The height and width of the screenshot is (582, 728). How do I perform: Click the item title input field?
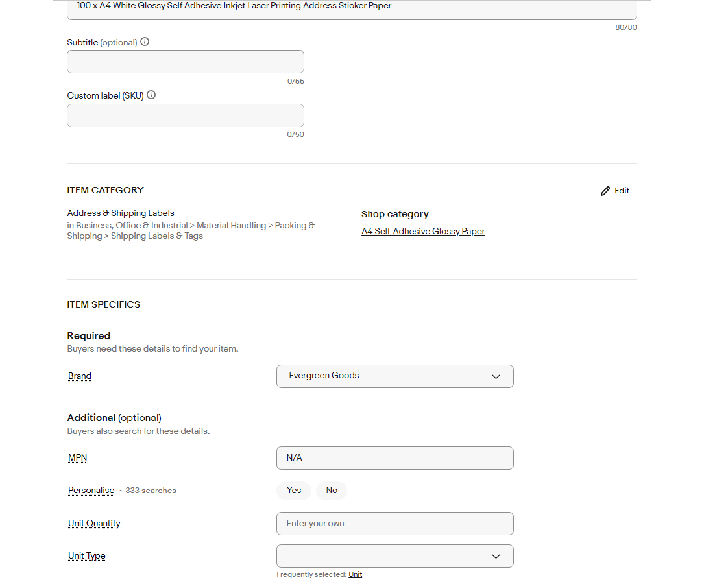coord(352,8)
